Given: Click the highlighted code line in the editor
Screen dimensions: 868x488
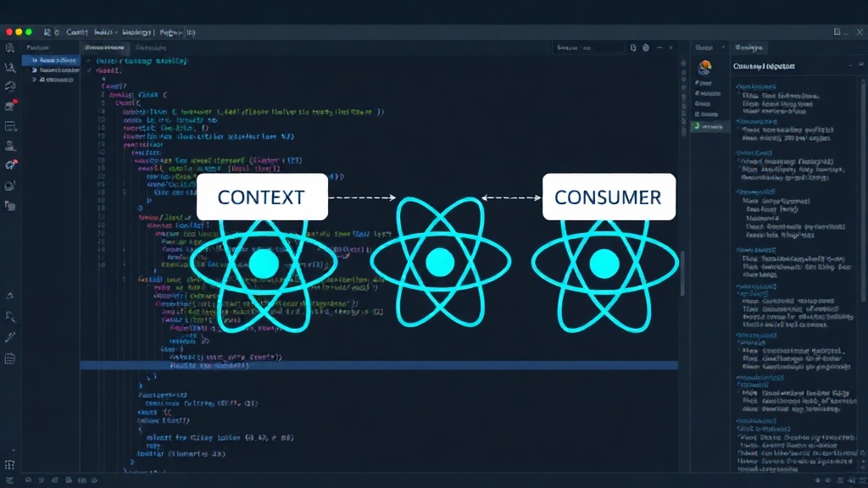Looking at the screenshot, I should [x=379, y=365].
